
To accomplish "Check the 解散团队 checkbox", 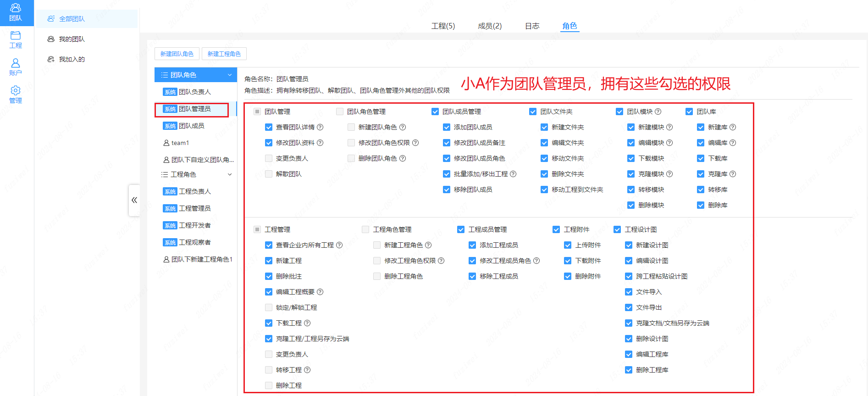I will 269,174.
